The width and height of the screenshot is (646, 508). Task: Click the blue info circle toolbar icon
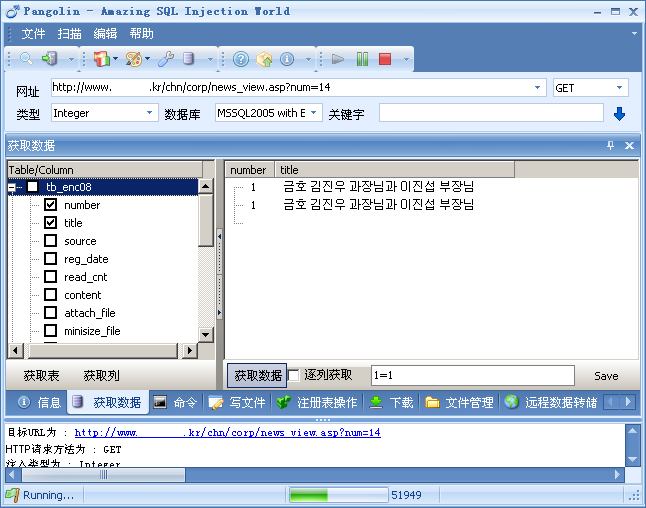tap(287, 59)
